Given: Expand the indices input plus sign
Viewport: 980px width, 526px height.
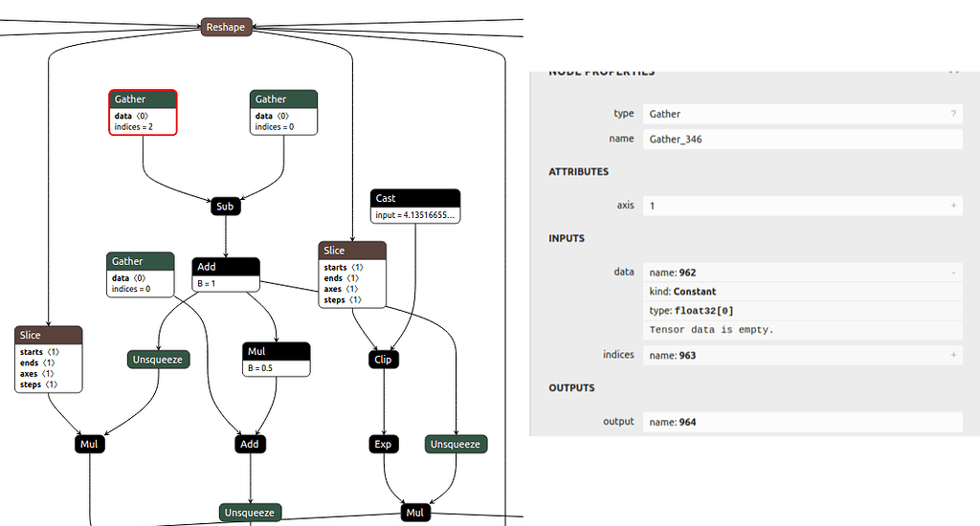Looking at the screenshot, I should coord(953,355).
